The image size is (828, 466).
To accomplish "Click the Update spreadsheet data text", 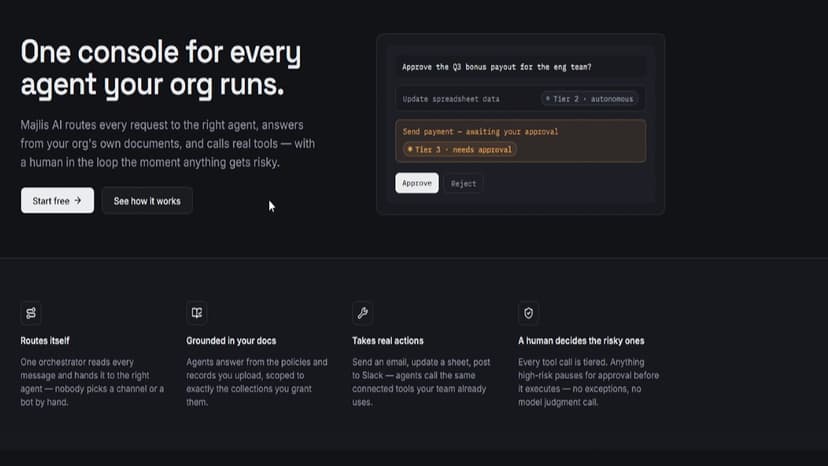I will pyautogui.click(x=451, y=99).
